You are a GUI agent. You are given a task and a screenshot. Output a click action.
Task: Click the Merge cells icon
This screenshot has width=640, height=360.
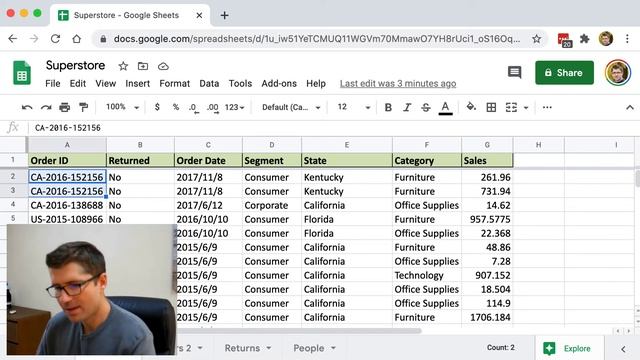511,107
